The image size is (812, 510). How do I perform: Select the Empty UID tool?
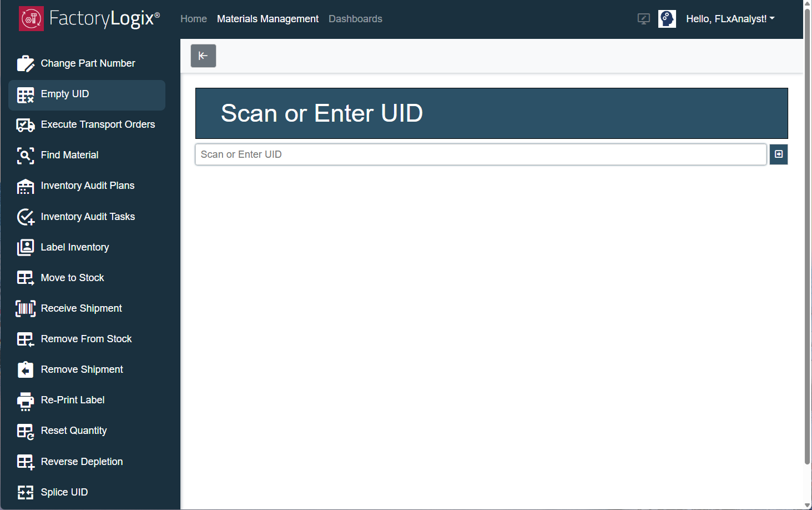pos(65,94)
